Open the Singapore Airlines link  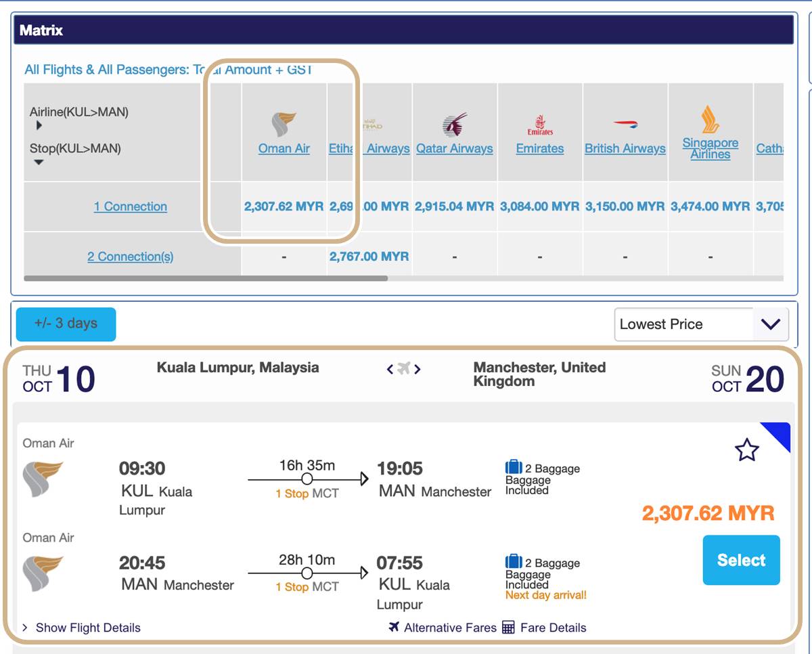[x=710, y=148]
